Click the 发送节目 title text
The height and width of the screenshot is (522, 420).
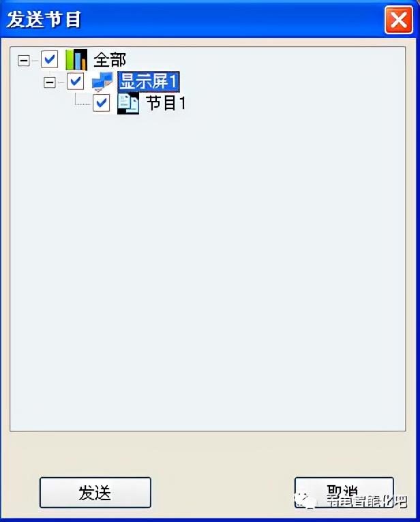coord(44,19)
